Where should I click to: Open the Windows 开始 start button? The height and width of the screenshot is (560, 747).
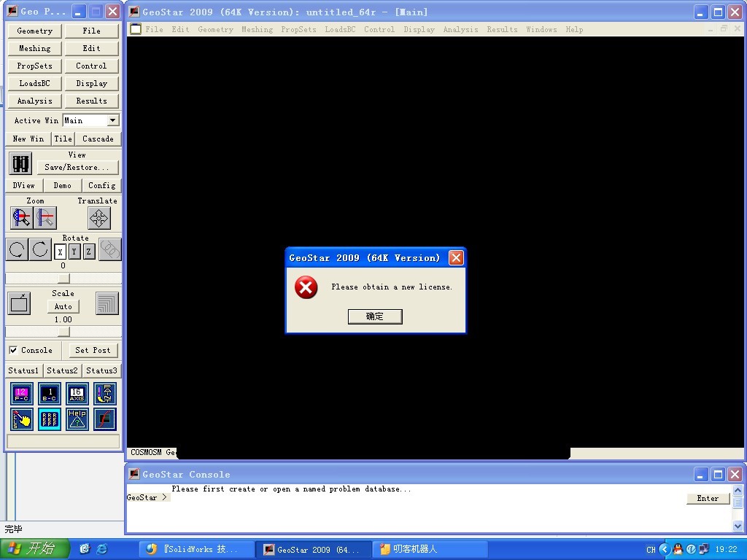[34, 549]
